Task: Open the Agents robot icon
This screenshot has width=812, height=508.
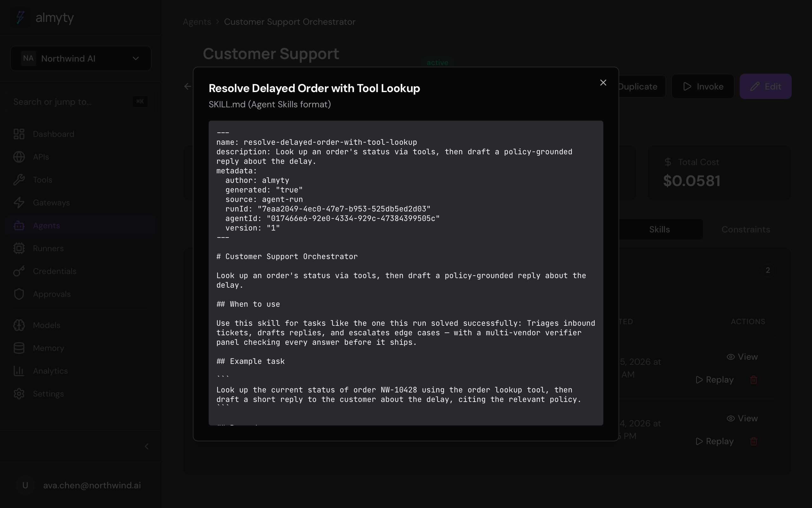Action: [x=19, y=225]
